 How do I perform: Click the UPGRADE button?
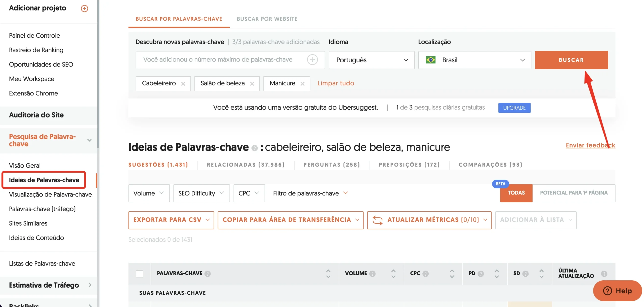(514, 108)
